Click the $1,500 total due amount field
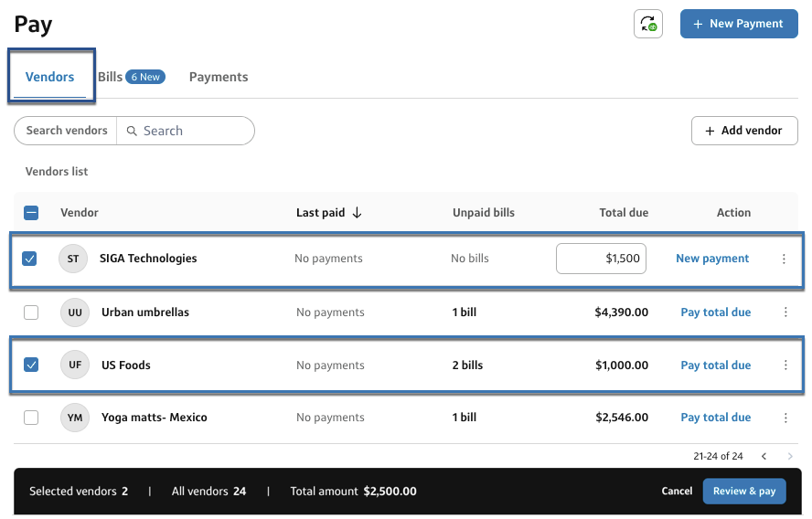 [x=601, y=259]
